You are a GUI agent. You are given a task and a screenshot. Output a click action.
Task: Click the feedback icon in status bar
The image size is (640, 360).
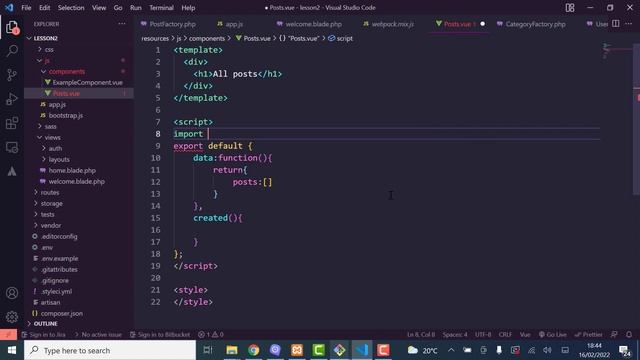pos(614,334)
